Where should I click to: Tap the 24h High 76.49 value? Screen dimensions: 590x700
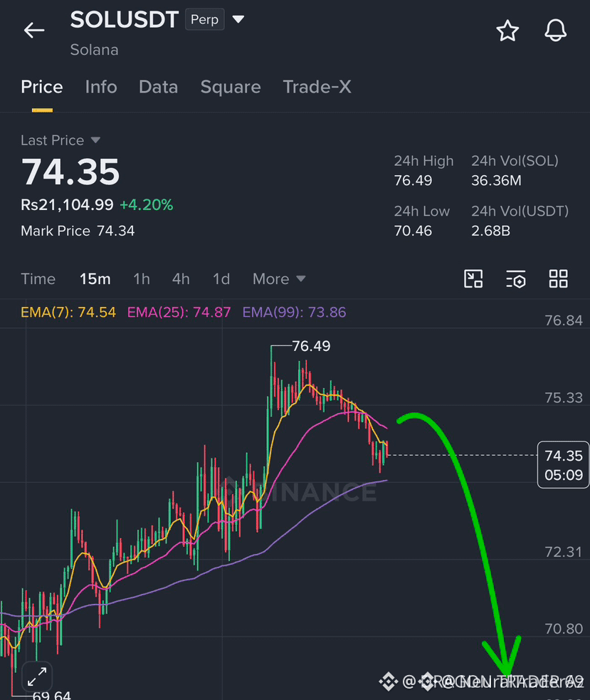413,180
